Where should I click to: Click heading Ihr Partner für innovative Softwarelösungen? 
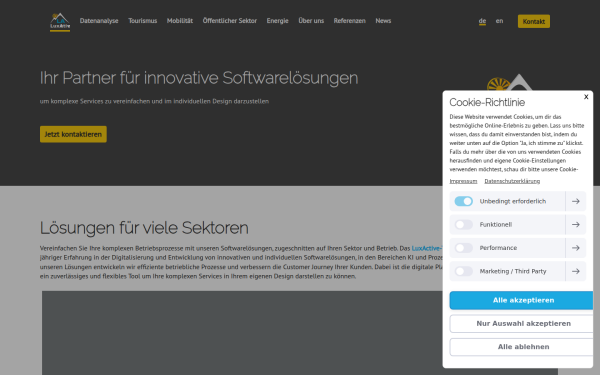click(199, 78)
